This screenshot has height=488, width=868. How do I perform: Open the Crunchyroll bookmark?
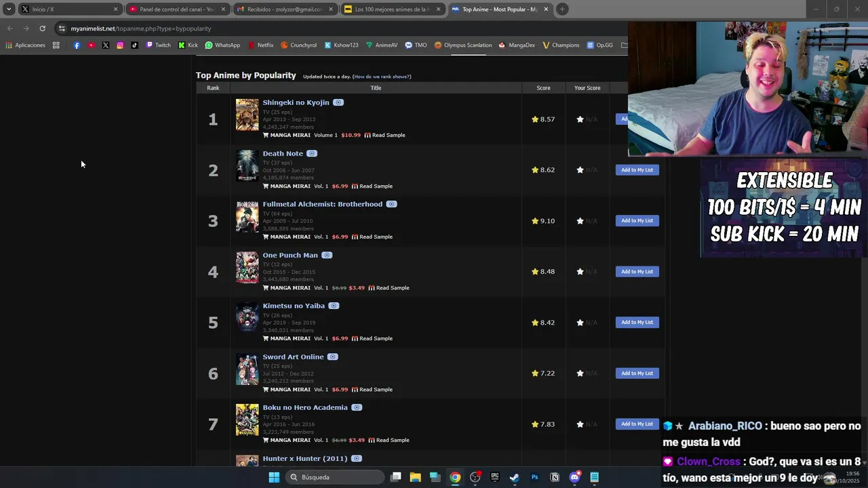tap(298, 45)
